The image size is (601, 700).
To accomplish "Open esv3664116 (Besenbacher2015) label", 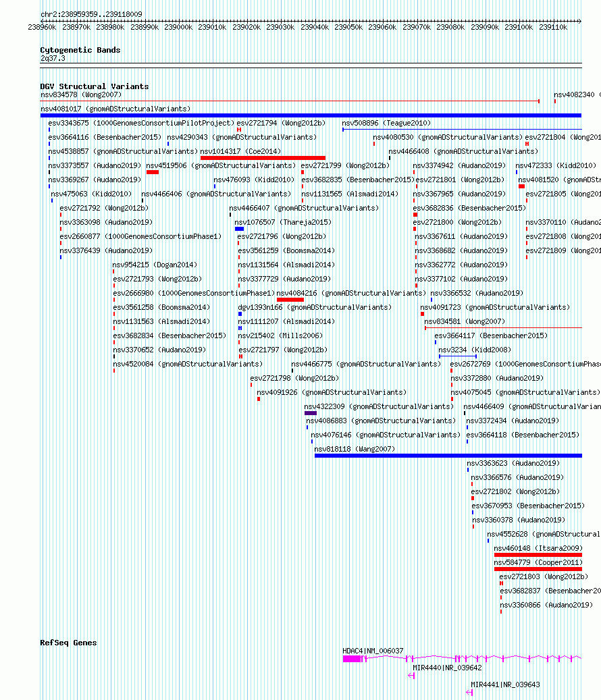I will point(105,138).
